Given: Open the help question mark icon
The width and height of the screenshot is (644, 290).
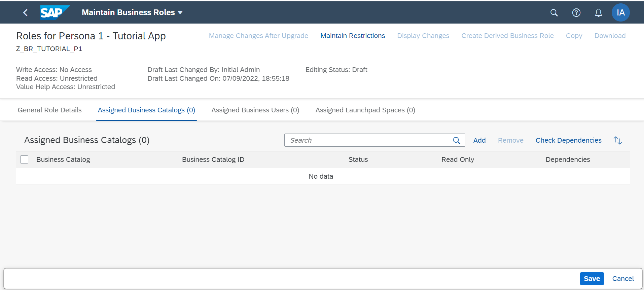Looking at the screenshot, I should [576, 13].
